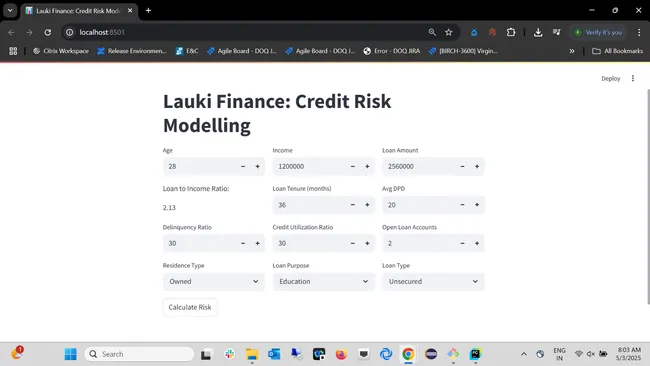
Task: Click the page vertical scrollbar
Action: pyautogui.click(x=648, y=197)
